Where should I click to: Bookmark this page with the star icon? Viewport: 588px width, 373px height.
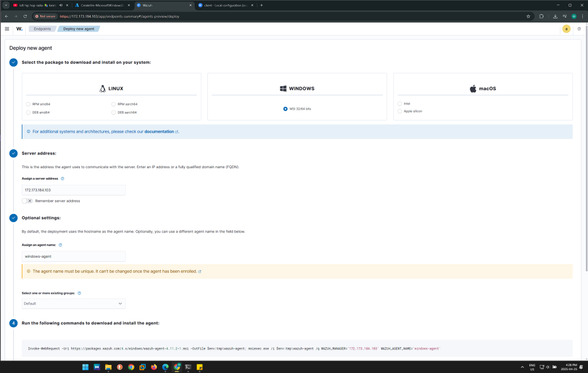528,17
